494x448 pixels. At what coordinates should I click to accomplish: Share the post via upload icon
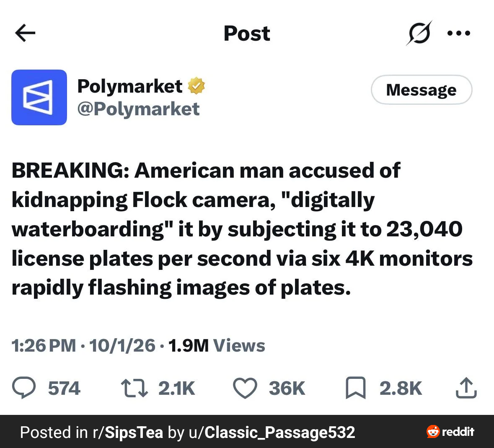click(466, 388)
